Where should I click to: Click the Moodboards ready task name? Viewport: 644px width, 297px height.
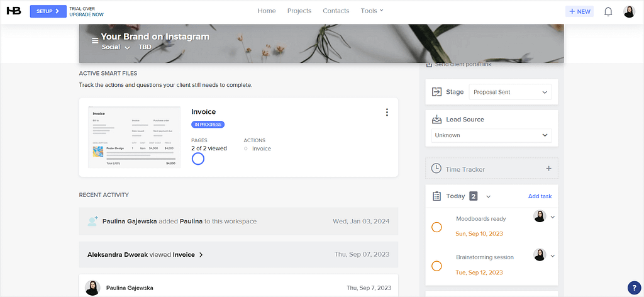[480, 219]
